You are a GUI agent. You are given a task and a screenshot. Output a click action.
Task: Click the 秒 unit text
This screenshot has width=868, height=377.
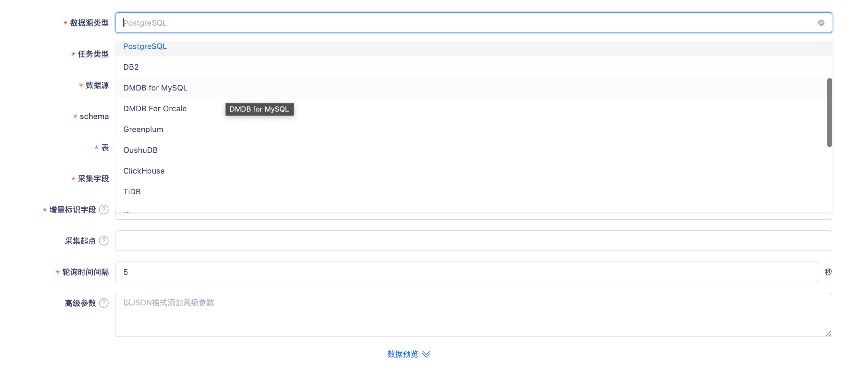click(828, 272)
